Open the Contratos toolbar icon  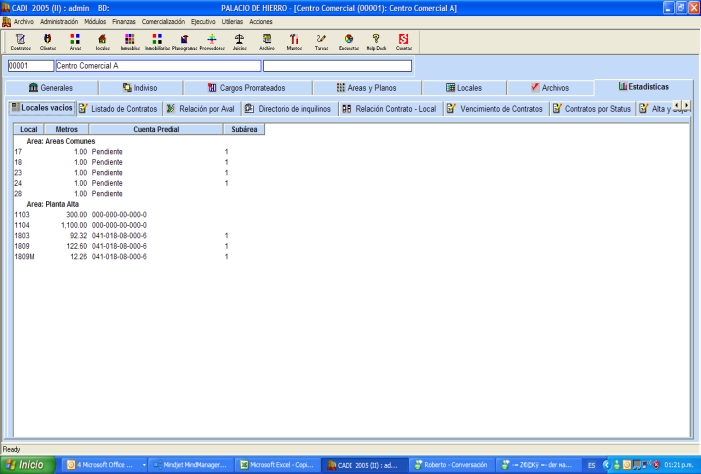(x=21, y=40)
